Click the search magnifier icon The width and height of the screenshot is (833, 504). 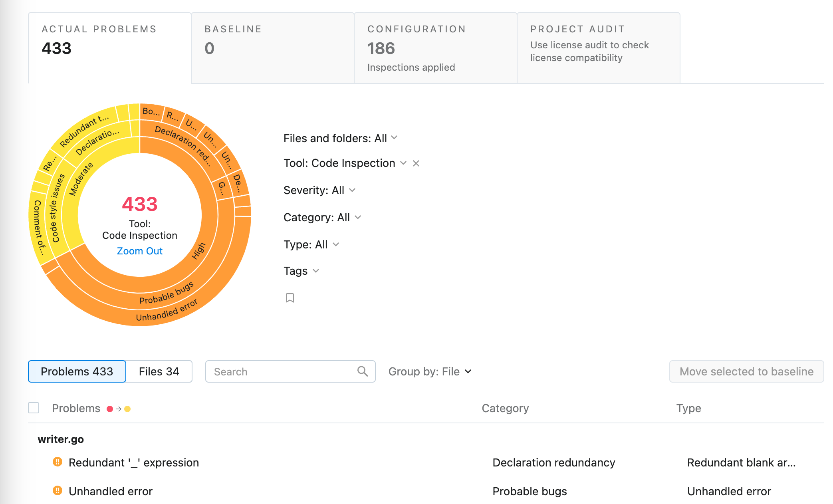[x=362, y=371]
